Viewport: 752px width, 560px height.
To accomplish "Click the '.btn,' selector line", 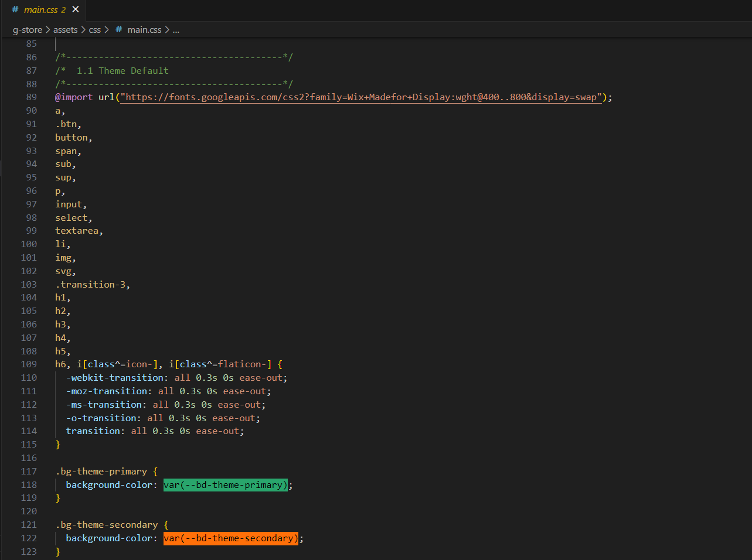I will (x=69, y=124).
